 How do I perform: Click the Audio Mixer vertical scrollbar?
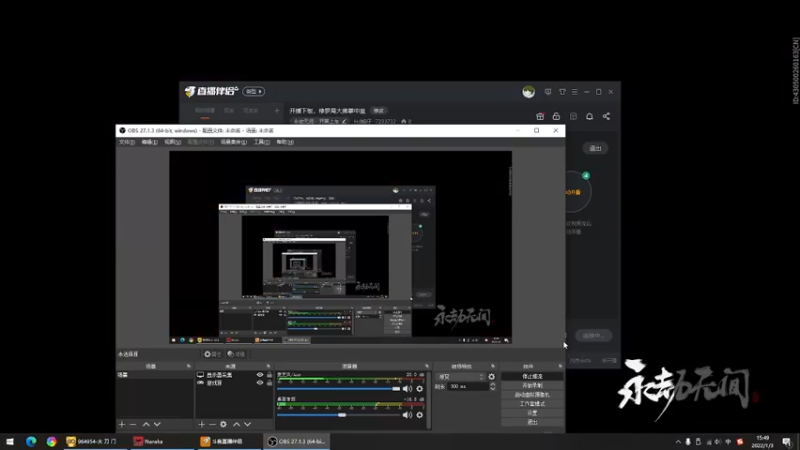pyautogui.click(x=429, y=400)
